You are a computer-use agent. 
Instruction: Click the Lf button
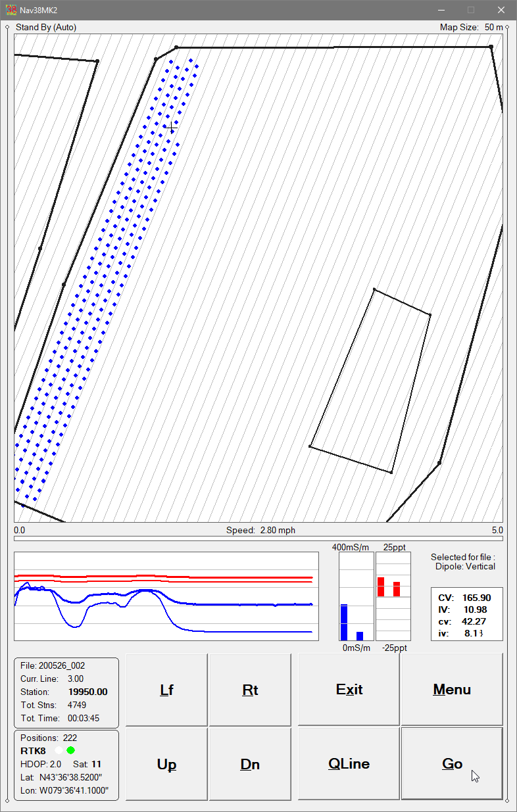click(166, 690)
